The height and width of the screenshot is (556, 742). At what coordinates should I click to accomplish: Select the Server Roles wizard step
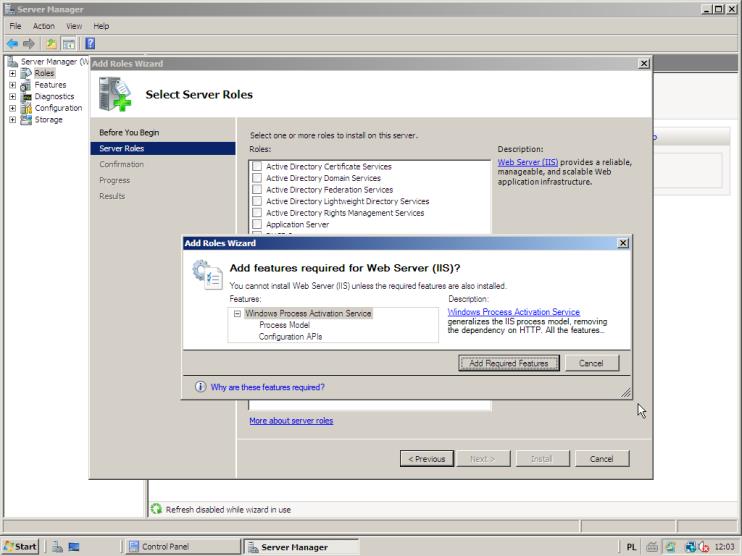pyautogui.click(x=163, y=148)
